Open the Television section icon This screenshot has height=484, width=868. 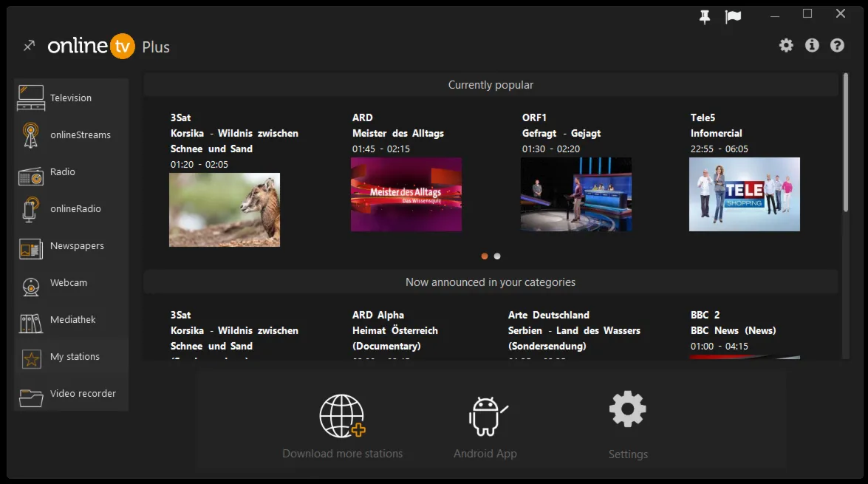[x=31, y=98]
